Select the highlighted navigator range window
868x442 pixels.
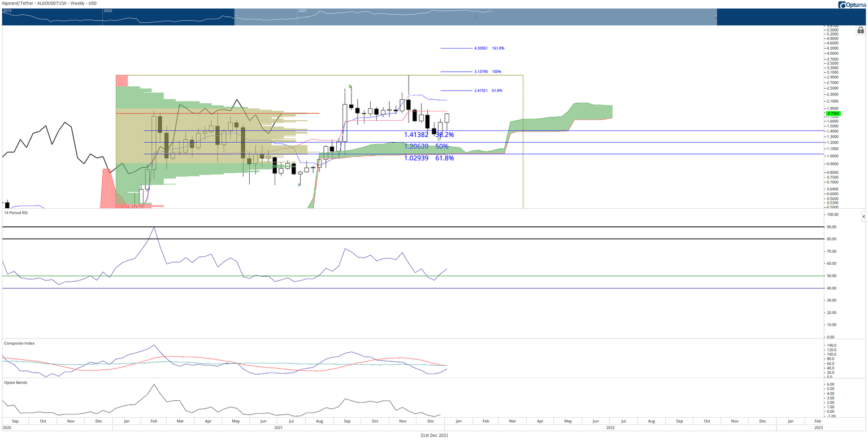click(475, 17)
